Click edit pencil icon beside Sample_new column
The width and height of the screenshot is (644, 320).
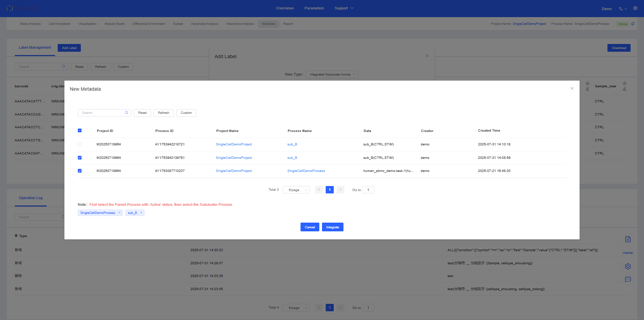point(624,89)
